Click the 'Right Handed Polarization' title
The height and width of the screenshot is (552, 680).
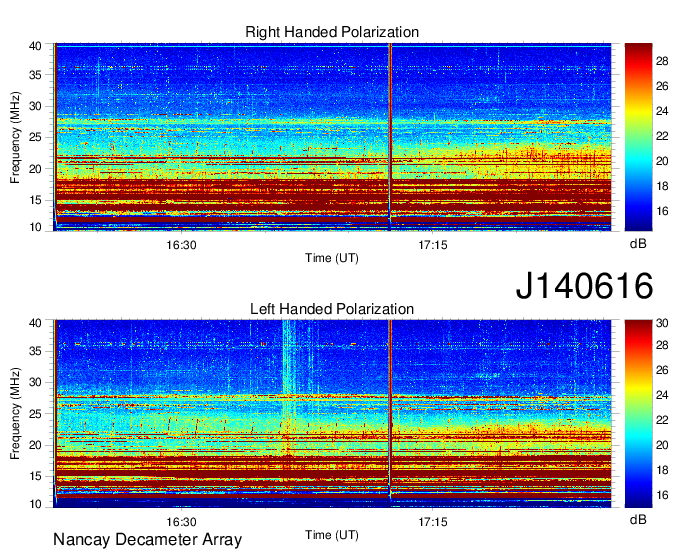coord(332,32)
